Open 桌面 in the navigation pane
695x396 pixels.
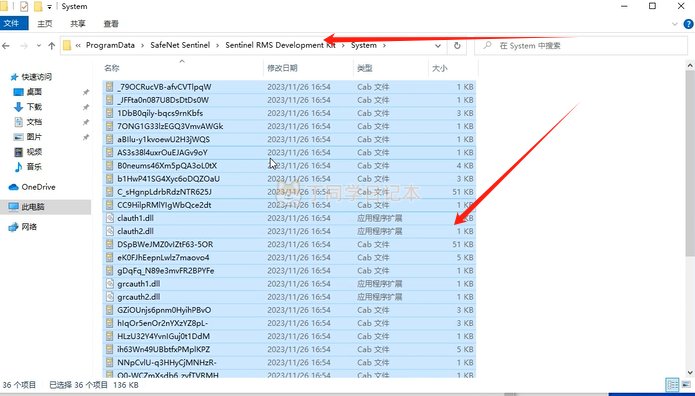(34, 92)
